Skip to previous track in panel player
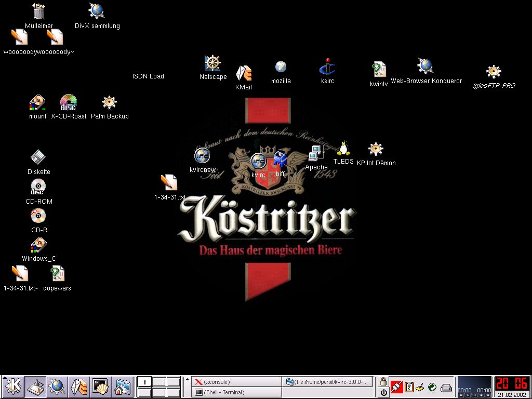This screenshot has height=399, width=532. point(461,395)
